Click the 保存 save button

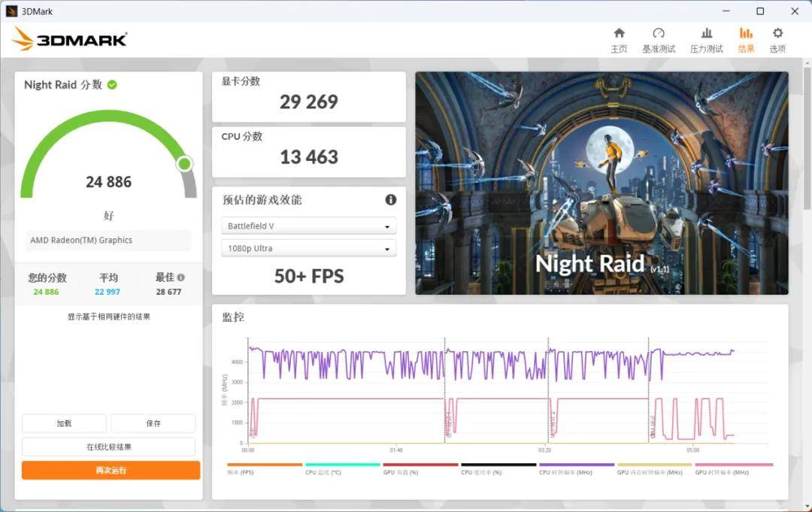point(153,423)
